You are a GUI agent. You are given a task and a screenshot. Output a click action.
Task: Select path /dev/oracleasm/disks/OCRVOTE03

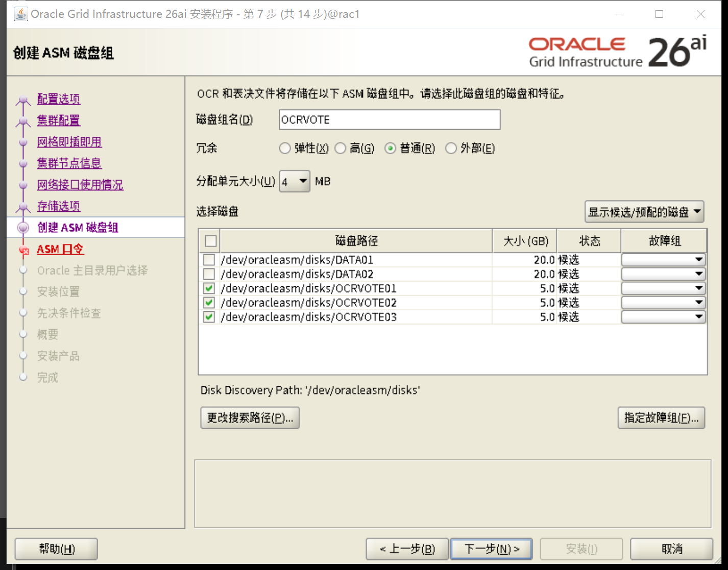[x=309, y=317]
